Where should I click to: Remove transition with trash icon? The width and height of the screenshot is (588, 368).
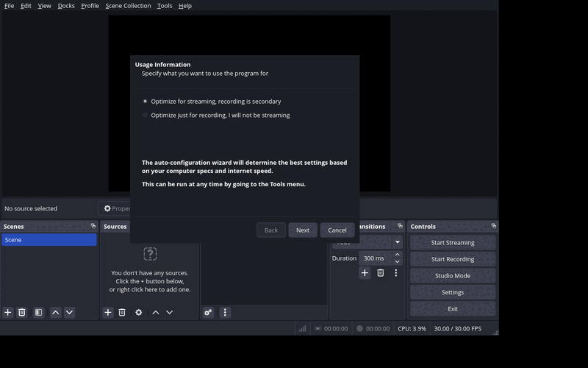(x=380, y=273)
